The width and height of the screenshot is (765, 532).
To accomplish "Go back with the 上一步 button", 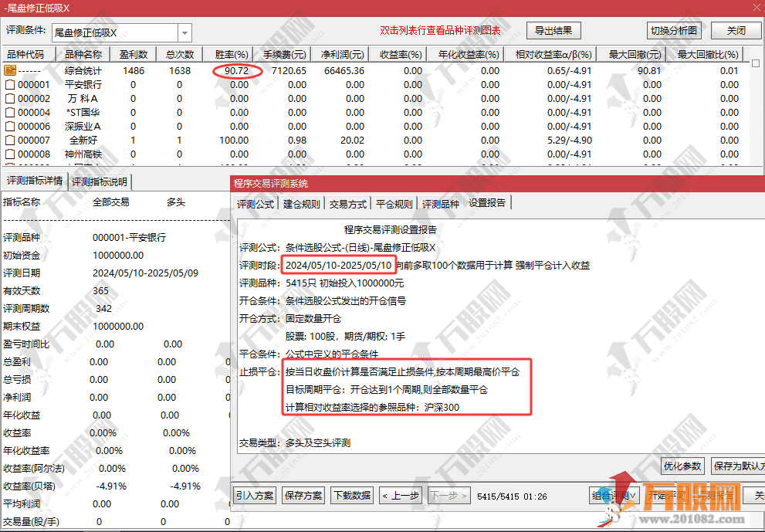I will tap(401, 495).
